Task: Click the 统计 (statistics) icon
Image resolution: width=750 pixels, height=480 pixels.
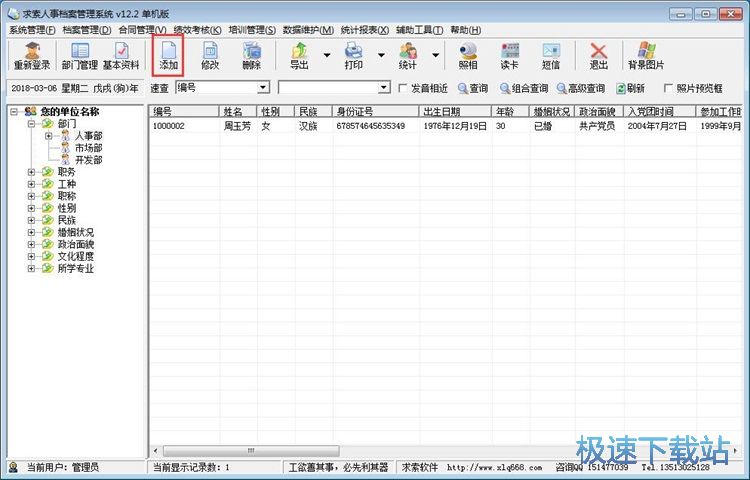Action: pyautogui.click(x=408, y=56)
